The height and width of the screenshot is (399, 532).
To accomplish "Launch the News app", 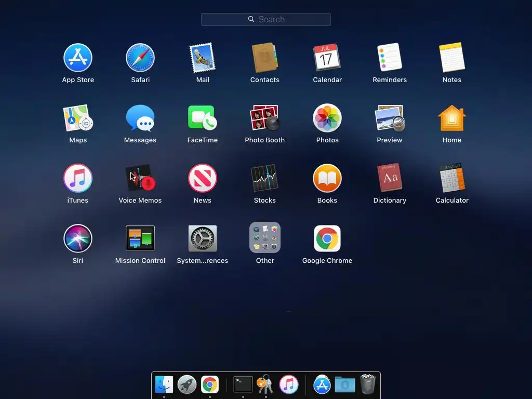I will tap(203, 178).
